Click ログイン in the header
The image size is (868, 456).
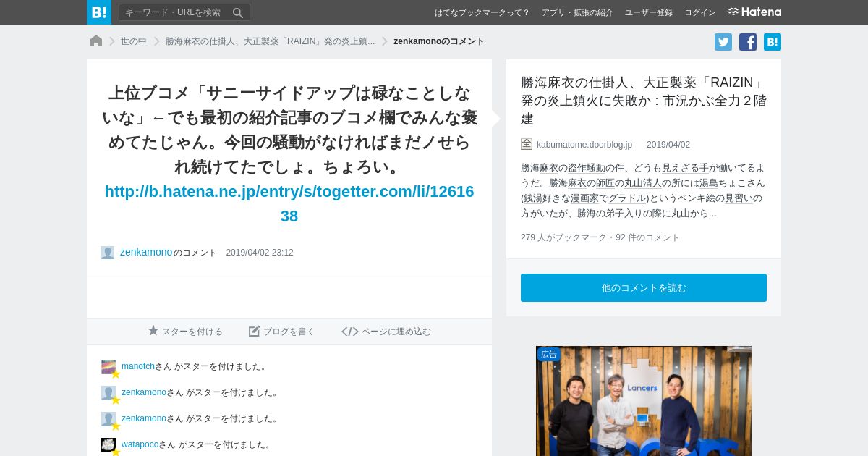(700, 12)
